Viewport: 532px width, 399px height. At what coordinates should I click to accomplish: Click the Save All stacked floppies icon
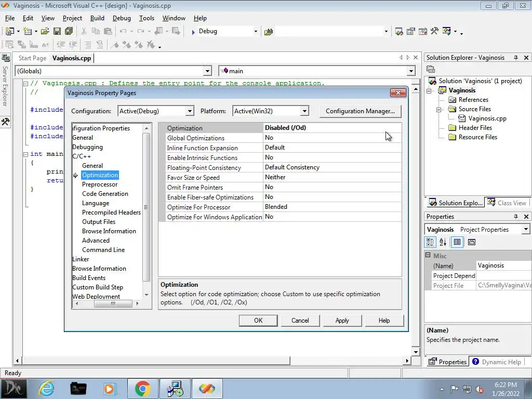pyautogui.click(x=69, y=31)
